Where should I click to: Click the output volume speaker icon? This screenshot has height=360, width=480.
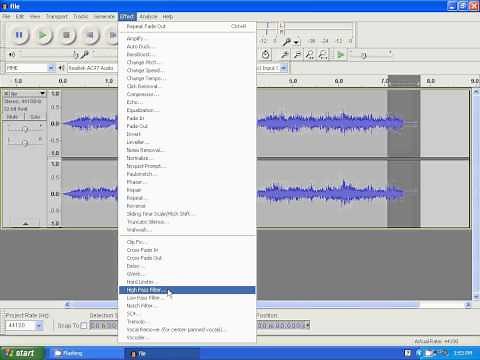pyautogui.click(x=12, y=54)
